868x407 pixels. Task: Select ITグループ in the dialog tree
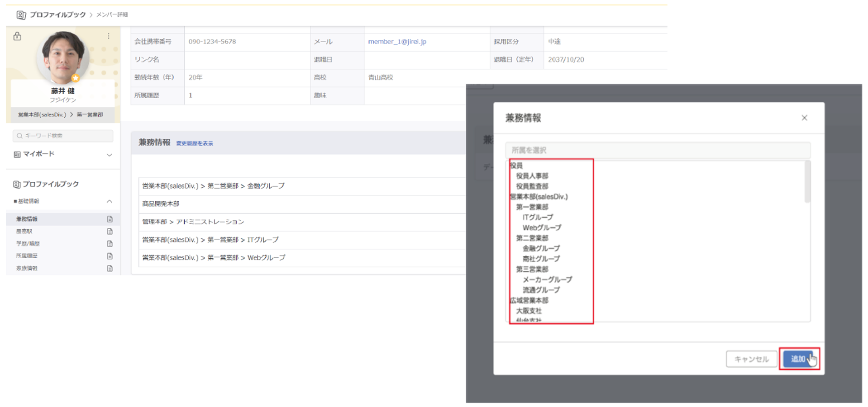[x=538, y=218]
